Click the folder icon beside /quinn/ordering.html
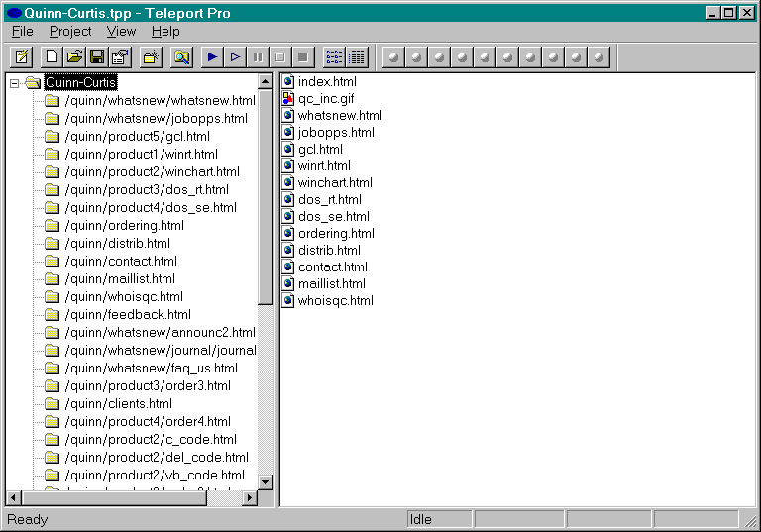The height and width of the screenshot is (532, 761). click(x=52, y=226)
